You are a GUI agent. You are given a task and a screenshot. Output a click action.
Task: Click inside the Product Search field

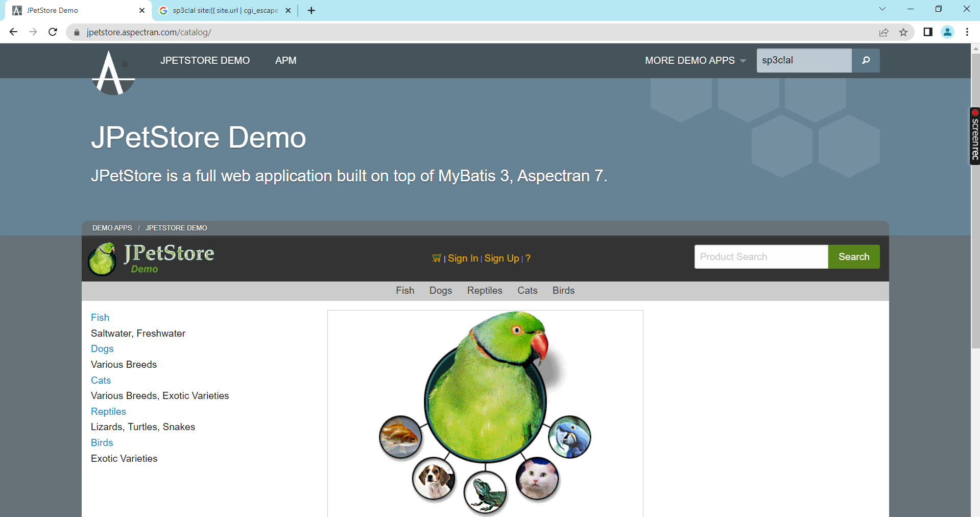pyautogui.click(x=760, y=256)
